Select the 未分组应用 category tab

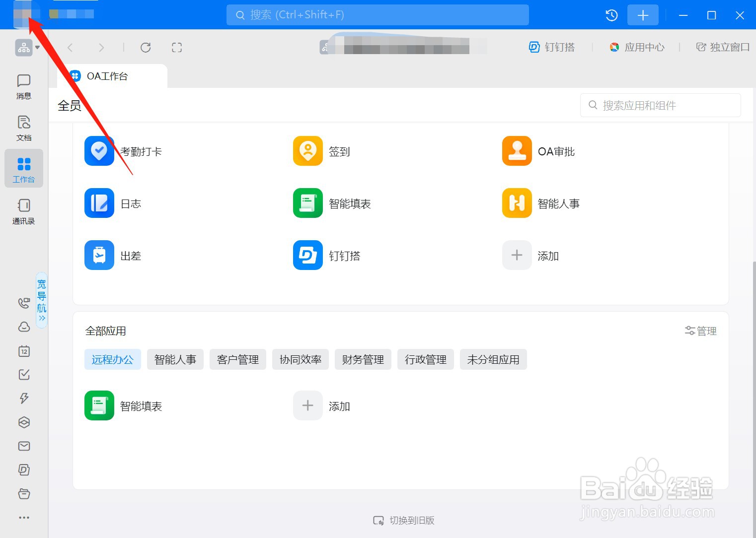coord(493,359)
